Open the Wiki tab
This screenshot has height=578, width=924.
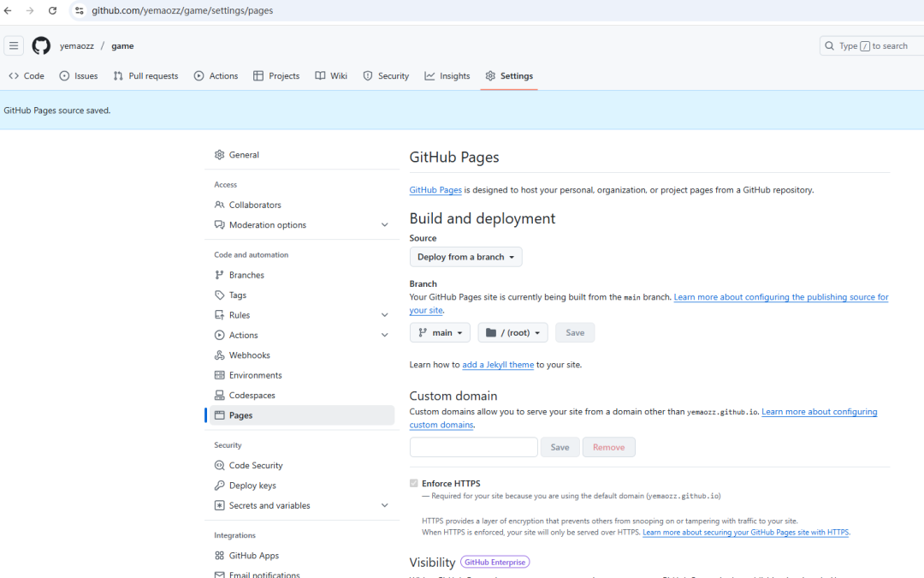(x=331, y=76)
